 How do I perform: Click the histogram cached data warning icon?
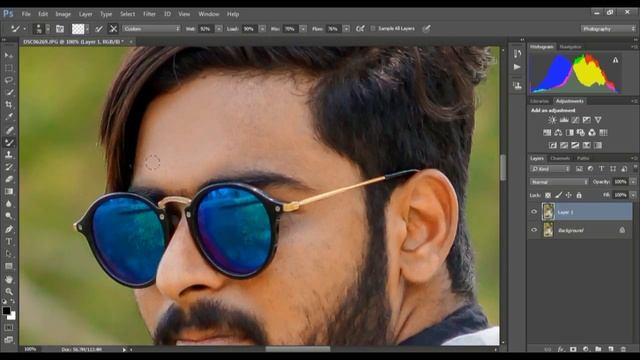(616, 60)
